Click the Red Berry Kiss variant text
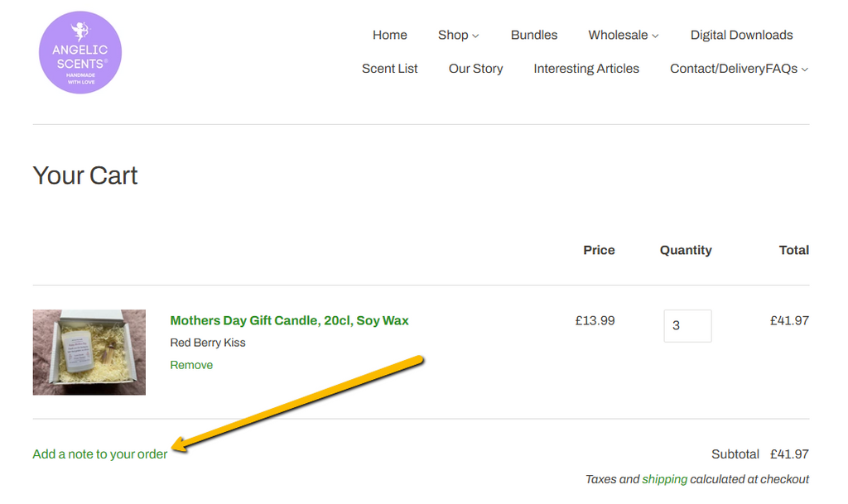This screenshot has width=848, height=504. 208,343
